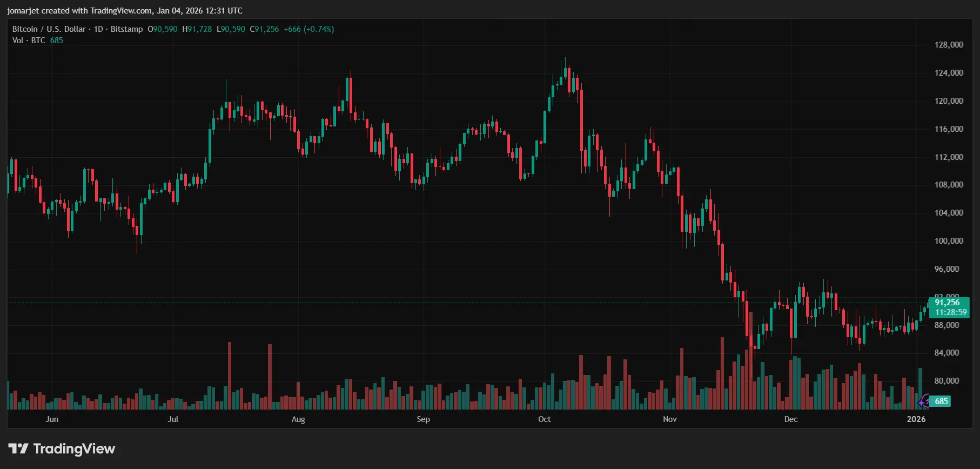Click the 128,000 price scale label
980x469 pixels.
pyautogui.click(x=949, y=45)
